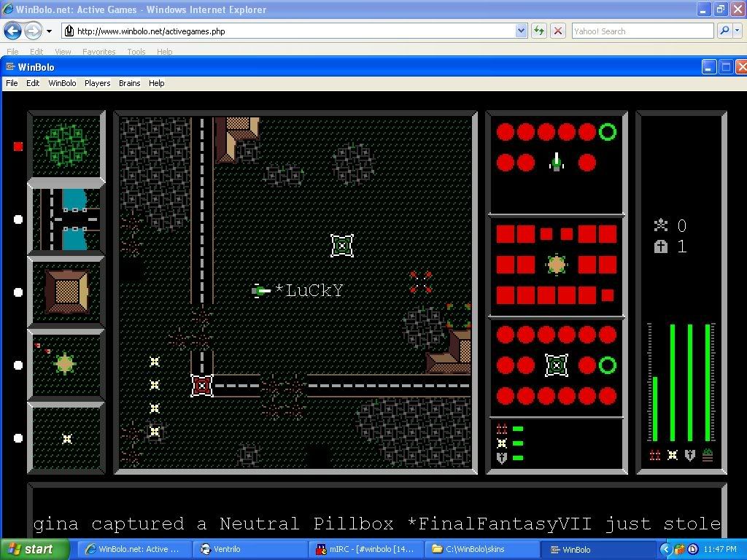Click the leftmost green shells level bar
This screenshot has height=560, width=747.
(x=654, y=408)
